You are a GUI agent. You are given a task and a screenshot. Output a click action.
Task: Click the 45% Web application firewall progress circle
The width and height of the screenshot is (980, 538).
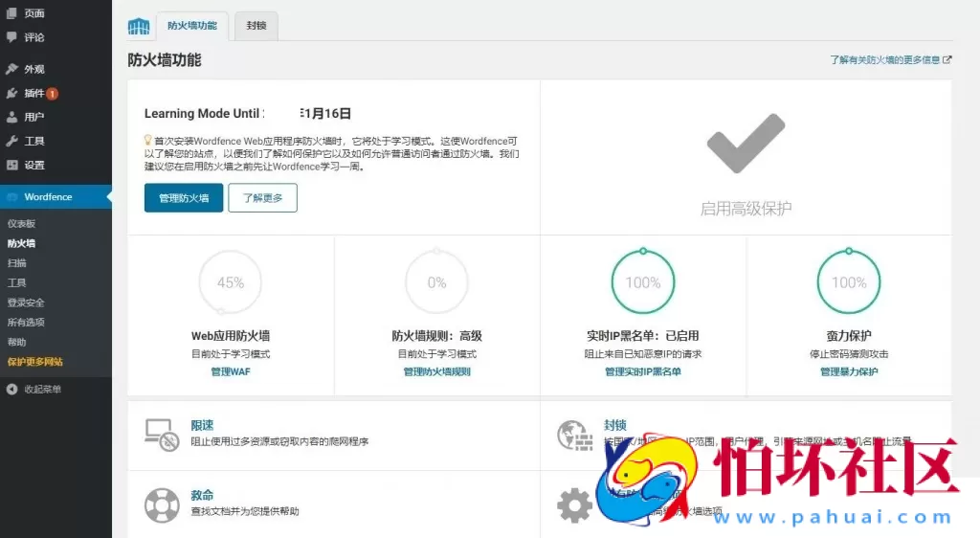pos(231,282)
